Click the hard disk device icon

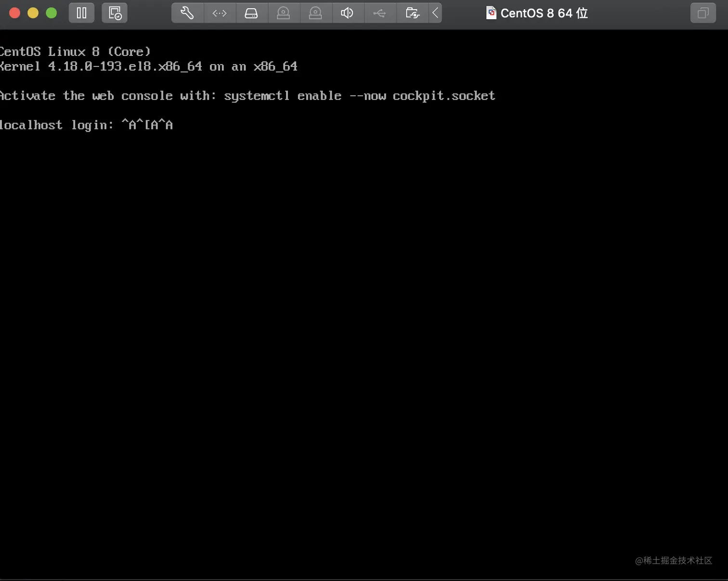click(251, 13)
